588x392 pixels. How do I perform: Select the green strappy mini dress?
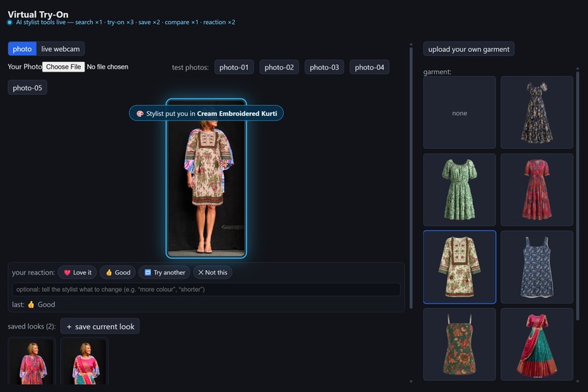pos(460,345)
